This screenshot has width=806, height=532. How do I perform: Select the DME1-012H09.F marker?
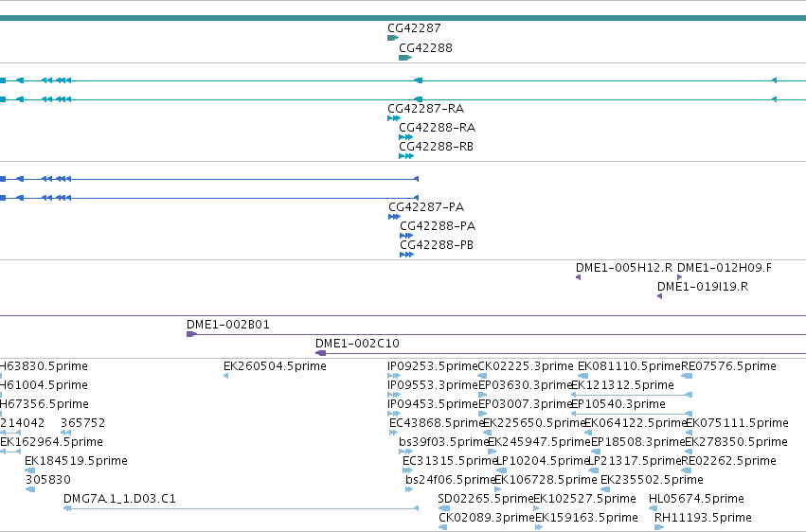pyautogui.click(x=679, y=277)
